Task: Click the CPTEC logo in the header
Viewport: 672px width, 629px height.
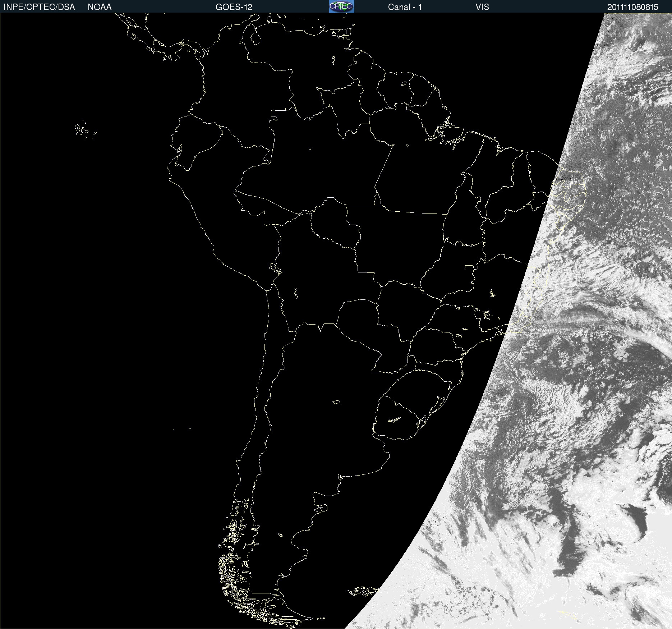Action: pyautogui.click(x=341, y=6)
